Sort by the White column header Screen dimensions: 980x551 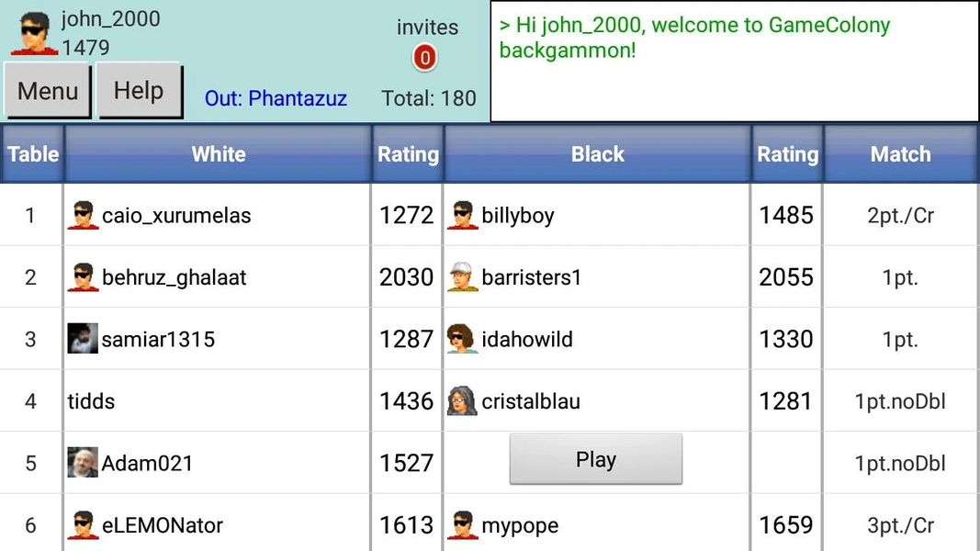point(218,153)
